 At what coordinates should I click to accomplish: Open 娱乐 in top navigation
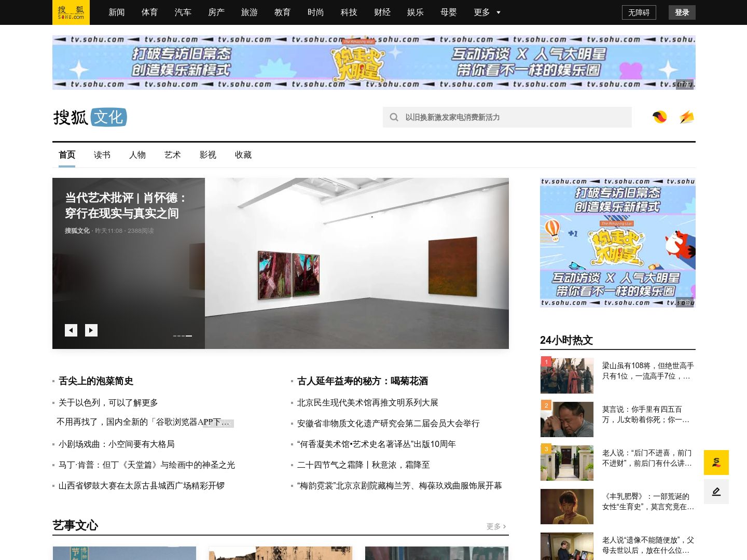click(416, 12)
